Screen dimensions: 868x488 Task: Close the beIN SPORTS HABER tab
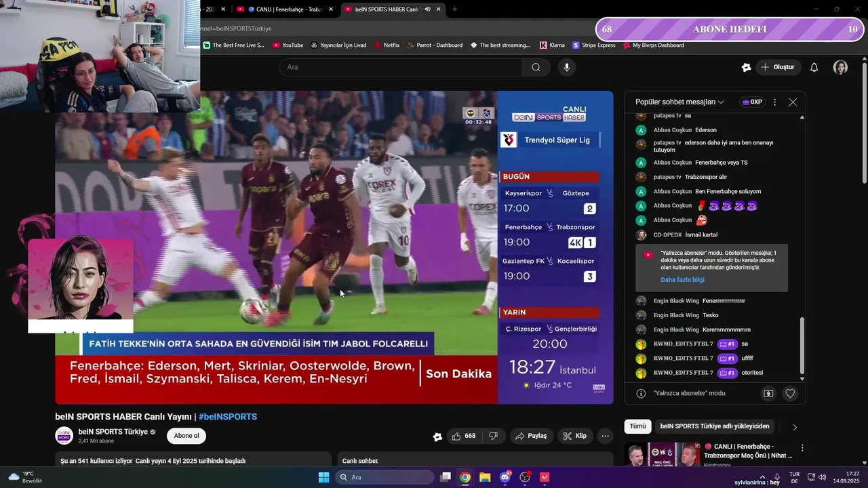click(x=439, y=9)
